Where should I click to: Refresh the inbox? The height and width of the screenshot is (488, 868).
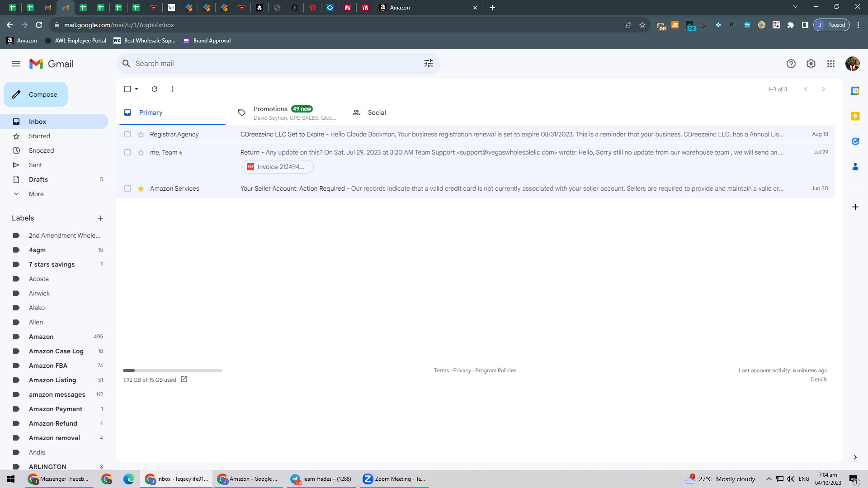click(155, 89)
